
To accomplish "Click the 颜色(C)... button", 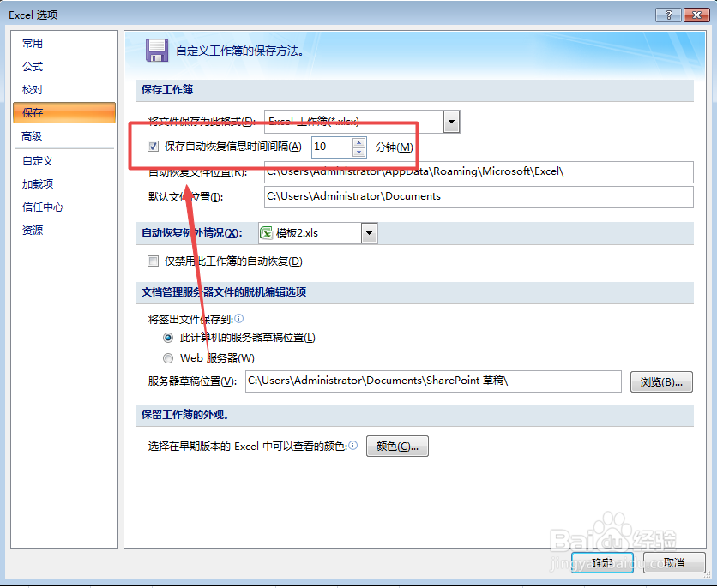I will click(397, 446).
